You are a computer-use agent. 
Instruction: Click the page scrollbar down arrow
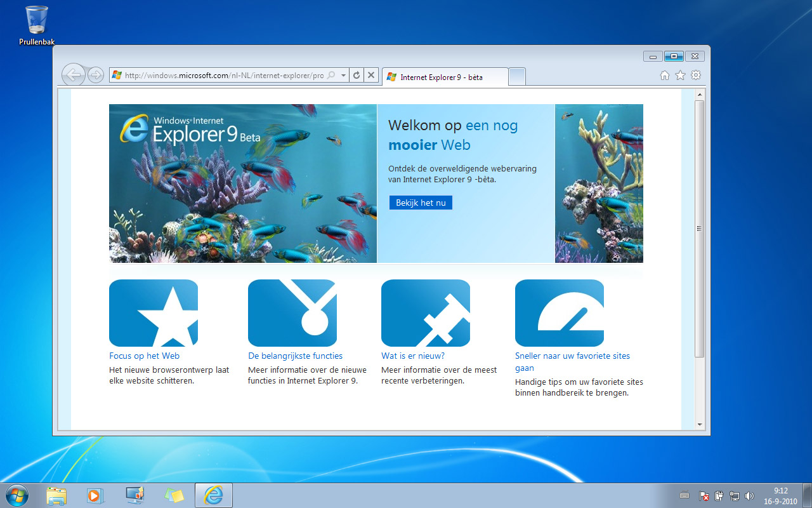click(700, 424)
